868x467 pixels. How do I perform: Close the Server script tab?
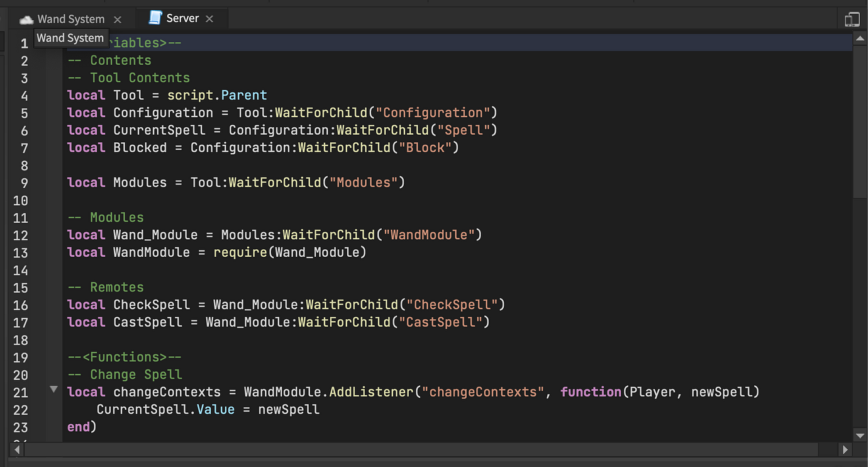[209, 18]
